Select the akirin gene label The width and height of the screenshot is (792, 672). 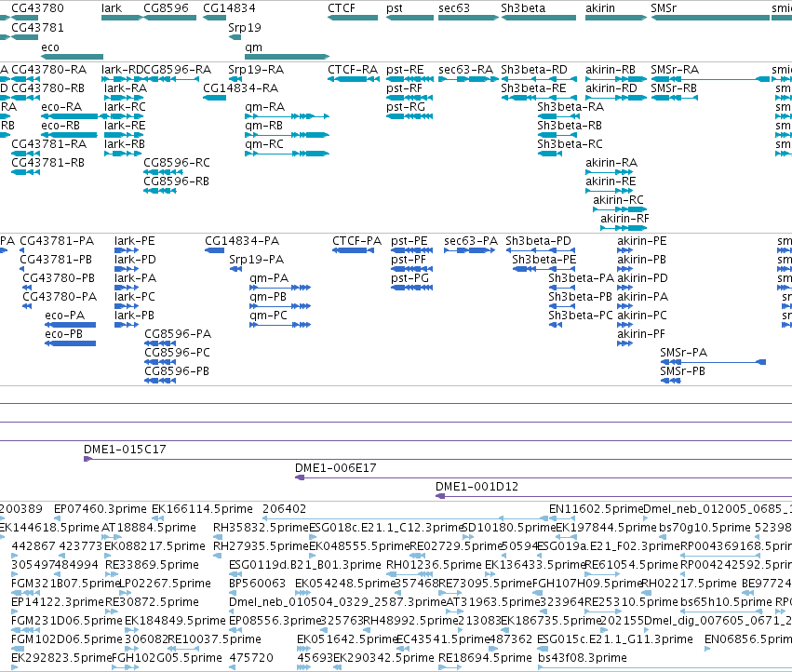[x=600, y=8]
